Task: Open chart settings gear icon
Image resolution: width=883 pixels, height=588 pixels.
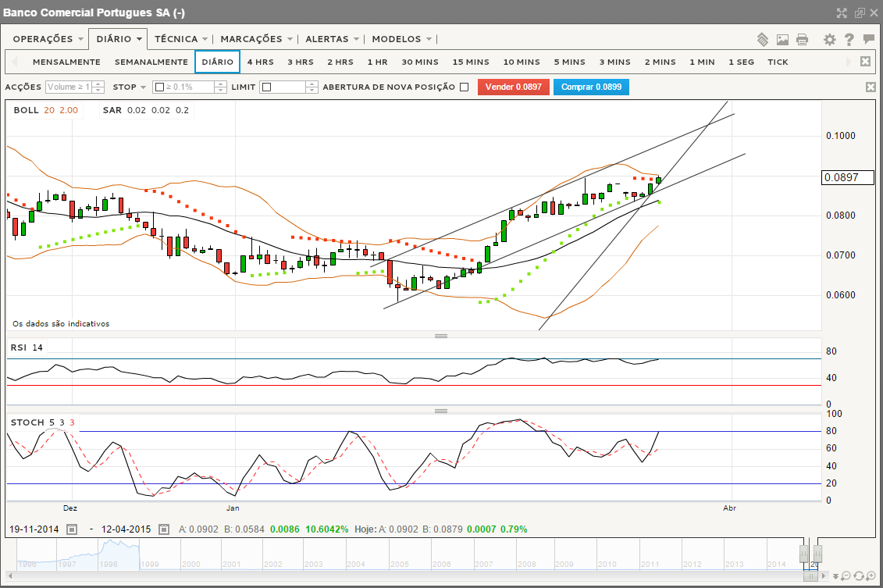Action: (x=829, y=39)
